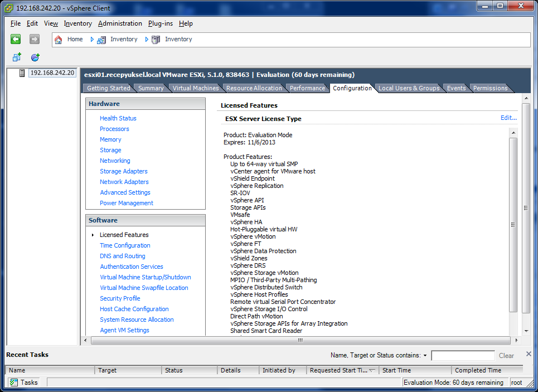Open DNS and Routing link
This screenshot has width=538, height=392.
point(123,256)
